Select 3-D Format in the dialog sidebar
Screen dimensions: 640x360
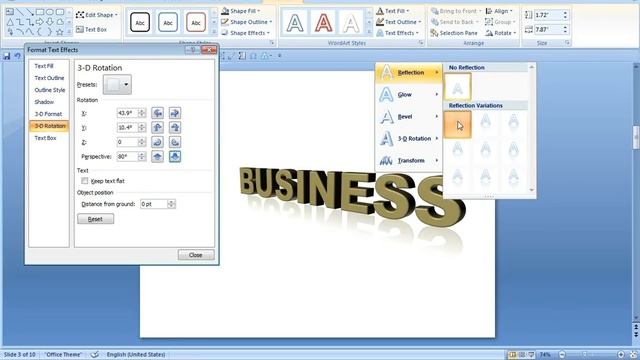tap(49, 114)
